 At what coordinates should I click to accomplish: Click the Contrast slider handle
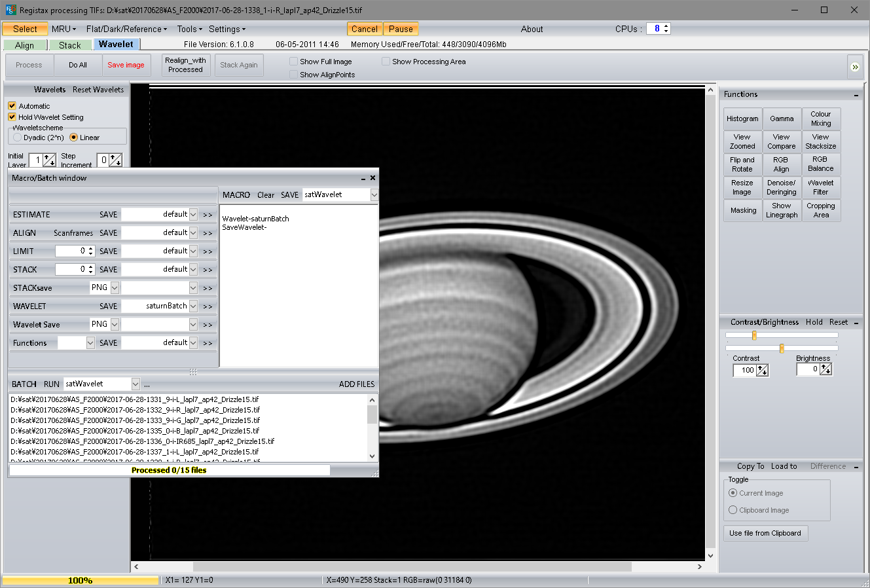tap(754, 335)
